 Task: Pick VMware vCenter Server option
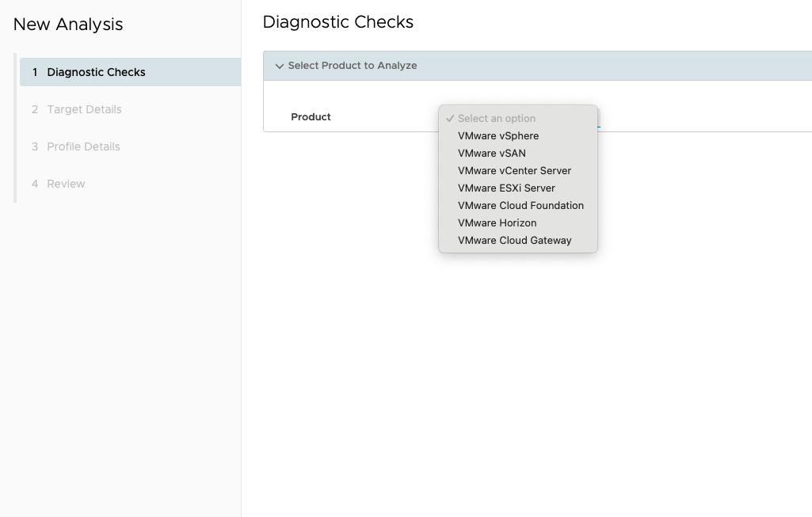518,171
